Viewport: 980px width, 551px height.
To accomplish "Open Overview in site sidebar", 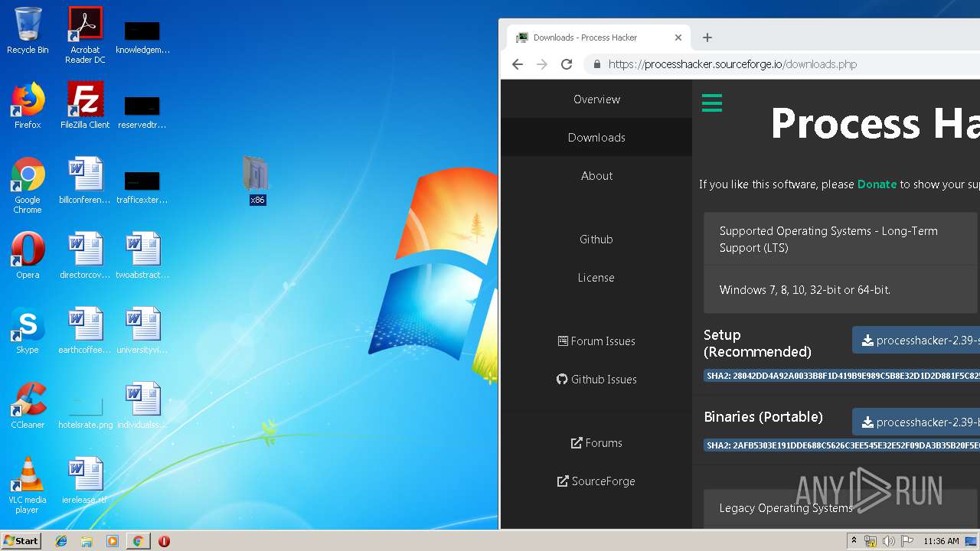I will [x=596, y=99].
